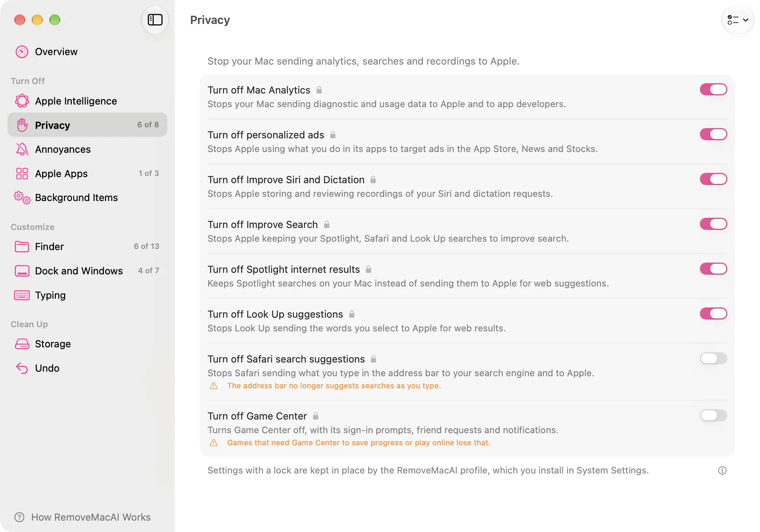Click the Game Center progress warning text

tap(359, 443)
